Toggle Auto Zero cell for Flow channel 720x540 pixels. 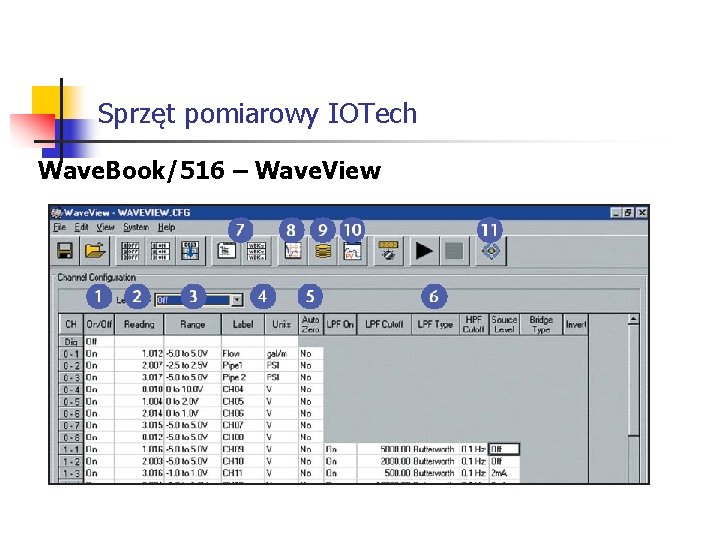click(311, 354)
